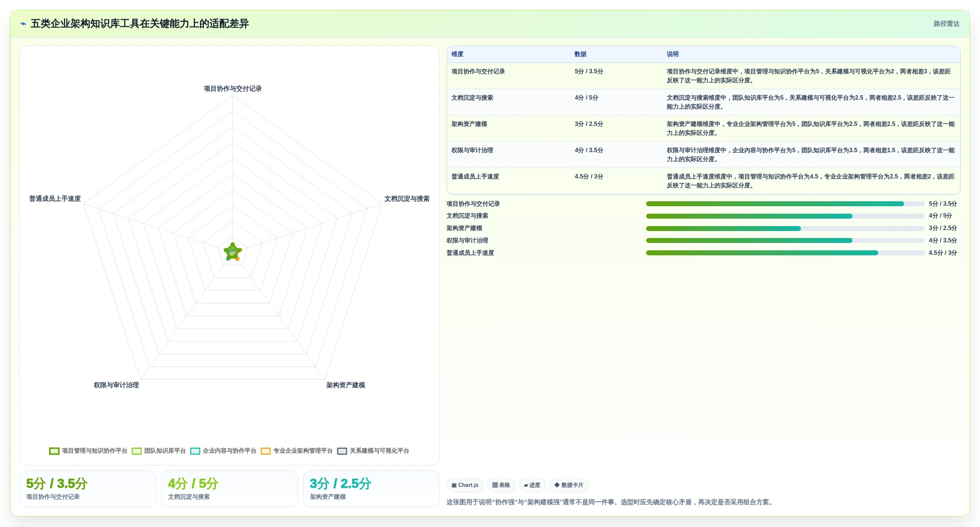
Task: Click radar axis label 权限与审计治理
Action: 116,385
